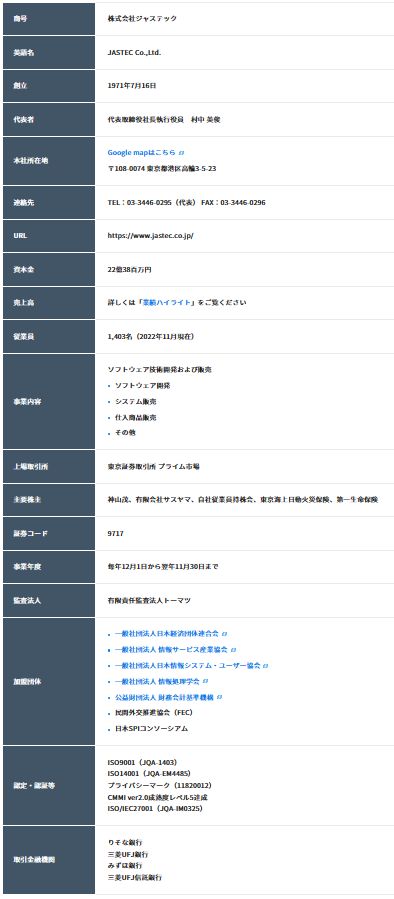This screenshot has height=899, width=394.
Task: Open 日本情報システム・ユーザー協会 link
Action: click(x=188, y=666)
